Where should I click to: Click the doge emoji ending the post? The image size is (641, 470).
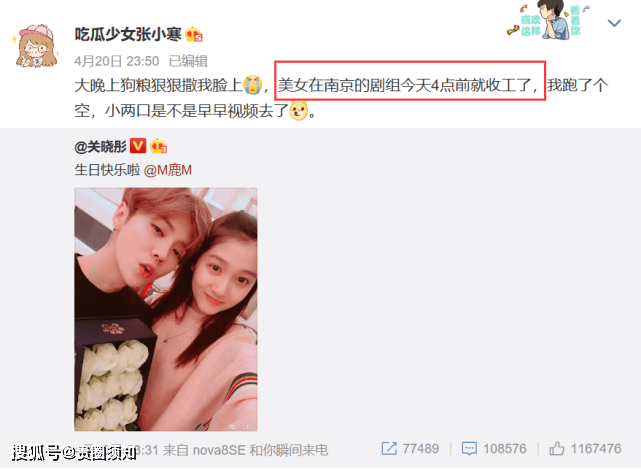[x=298, y=110]
